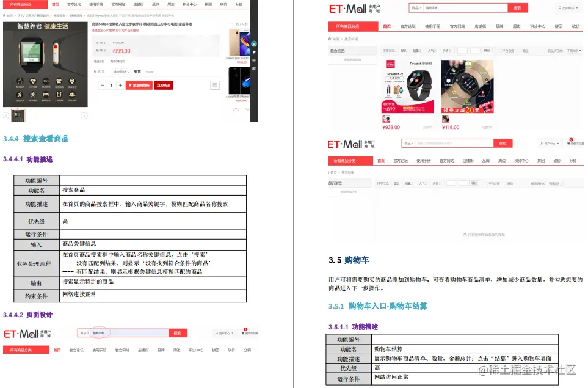Image resolution: width=588 pixels, height=388 pixels.
Task: Click the cart icon on the dark floating sidebar
Action: point(254,52)
